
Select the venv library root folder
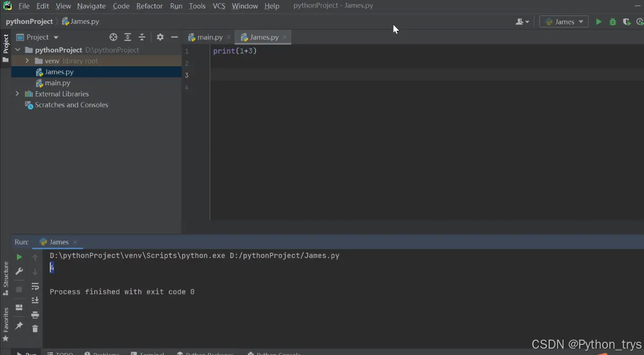click(x=96, y=61)
